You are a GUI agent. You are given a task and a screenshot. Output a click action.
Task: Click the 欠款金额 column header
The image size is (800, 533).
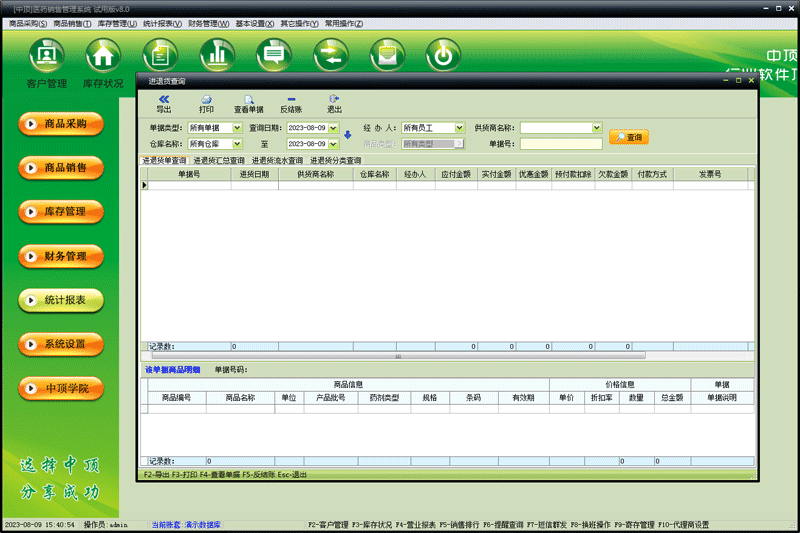pos(613,174)
